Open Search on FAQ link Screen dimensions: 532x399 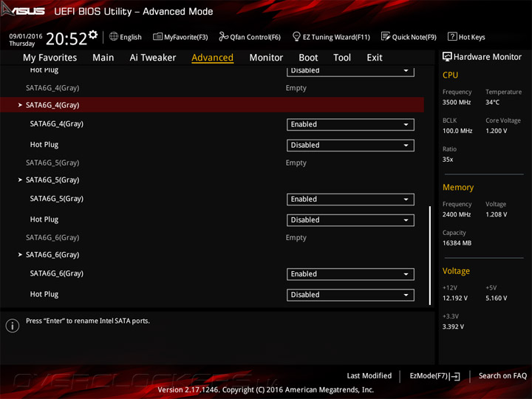coord(502,375)
